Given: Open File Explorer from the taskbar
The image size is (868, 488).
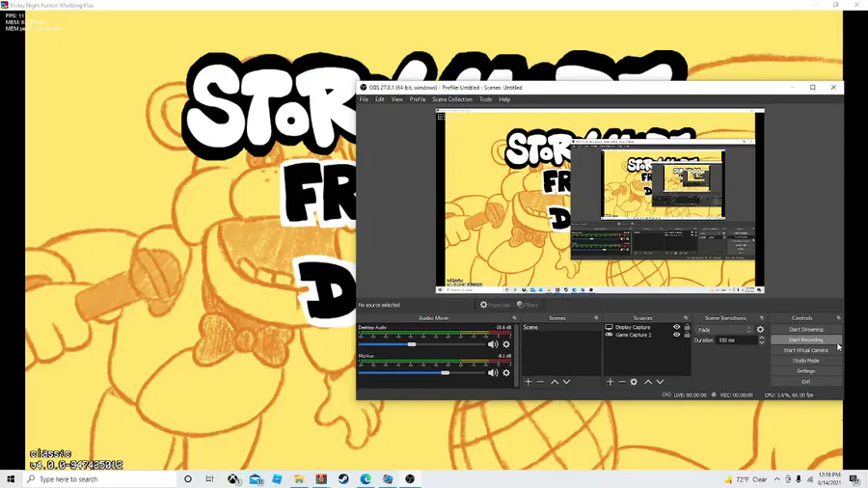Looking at the screenshot, I should 299,479.
